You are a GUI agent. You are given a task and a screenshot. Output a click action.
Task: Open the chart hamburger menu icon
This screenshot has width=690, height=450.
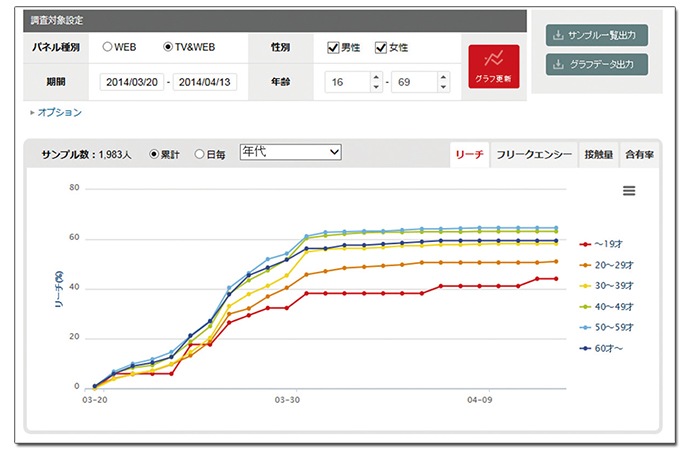pyautogui.click(x=629, y=190)
